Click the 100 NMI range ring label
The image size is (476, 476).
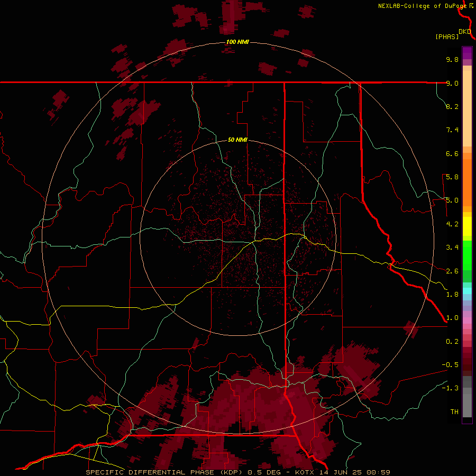[237, 42]
